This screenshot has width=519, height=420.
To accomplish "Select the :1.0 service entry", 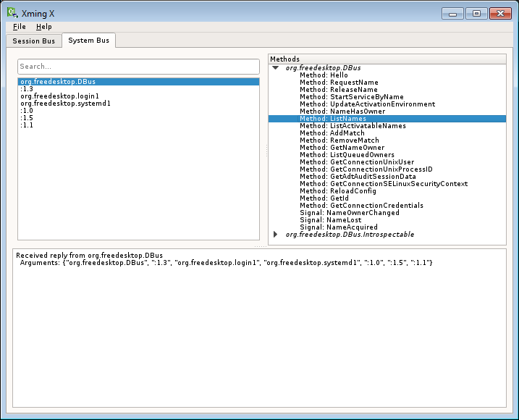I will click(x=138, y=111).
